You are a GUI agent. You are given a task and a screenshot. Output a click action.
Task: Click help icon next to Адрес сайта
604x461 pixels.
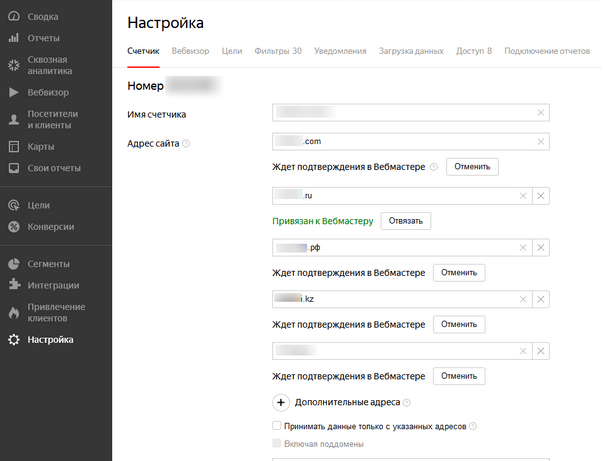(187, 142)
